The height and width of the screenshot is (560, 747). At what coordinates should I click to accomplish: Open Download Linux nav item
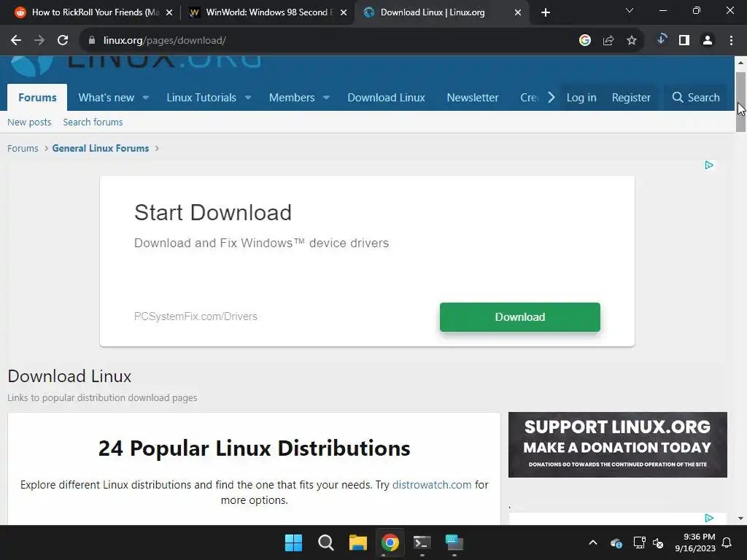(387, 98)
